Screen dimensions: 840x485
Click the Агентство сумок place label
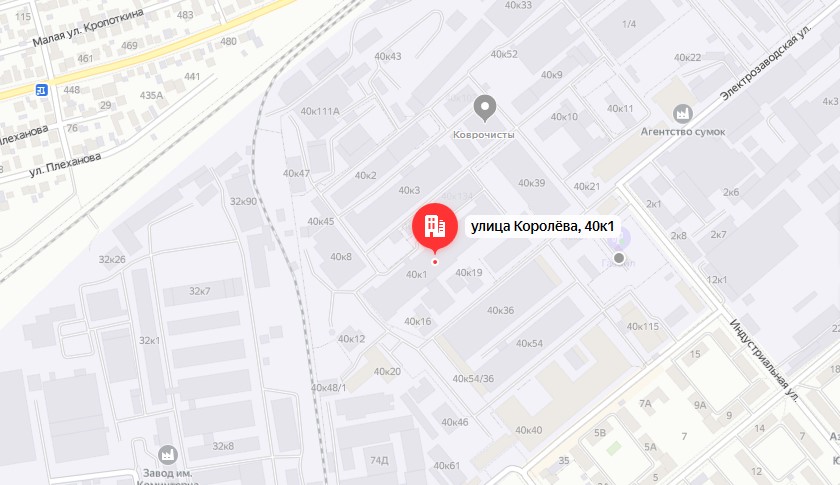coord(683,131)
